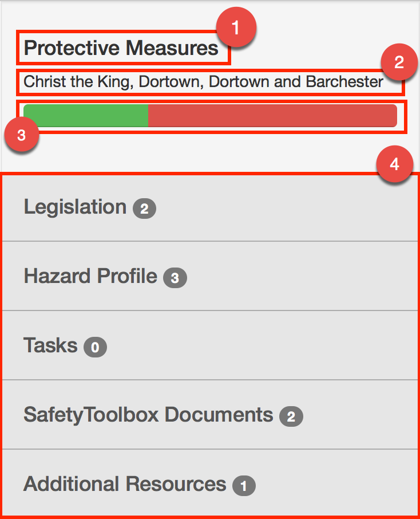Click the red annotation marker numbered 2
The height and width of the screenshot is (519, 420).
tap(399, 62)
